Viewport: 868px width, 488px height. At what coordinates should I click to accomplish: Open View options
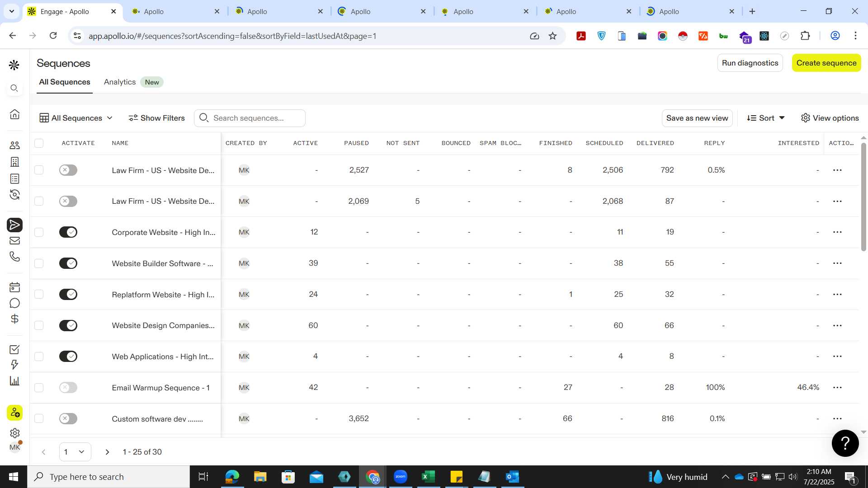[x=830, y=118]
